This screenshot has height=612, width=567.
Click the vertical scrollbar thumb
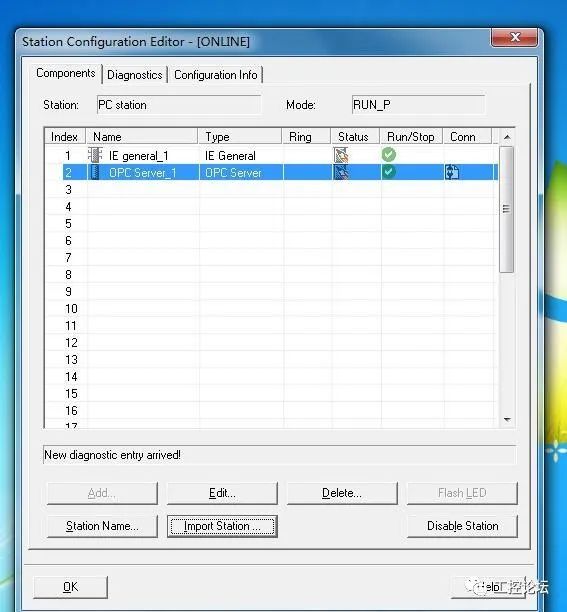(507, 209)
